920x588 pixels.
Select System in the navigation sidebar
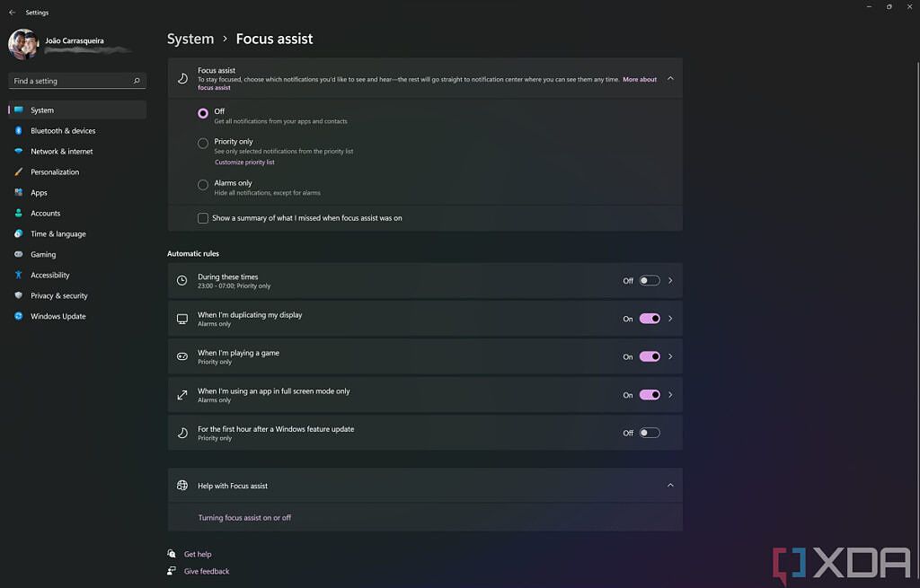[42, 110]
